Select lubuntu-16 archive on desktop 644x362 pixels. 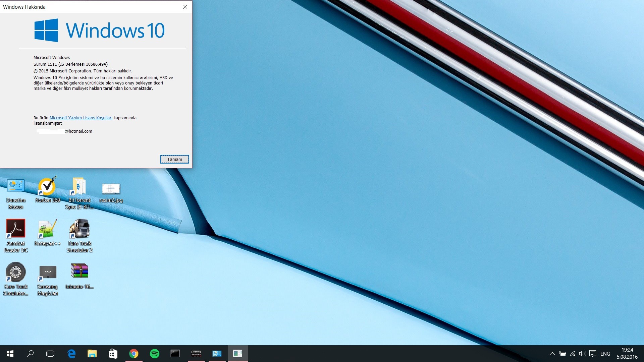point(79,276)
